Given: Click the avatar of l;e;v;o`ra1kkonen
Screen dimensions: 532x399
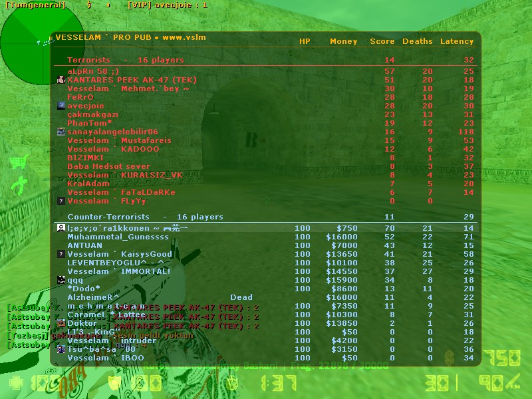Looking at the screenshot, I should (61, 228).
